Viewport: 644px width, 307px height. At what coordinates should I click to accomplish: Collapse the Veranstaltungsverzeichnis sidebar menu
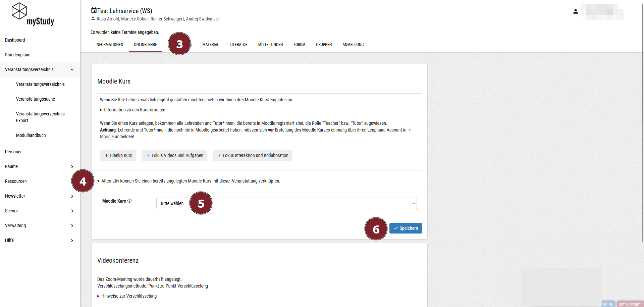click(72, 70)
